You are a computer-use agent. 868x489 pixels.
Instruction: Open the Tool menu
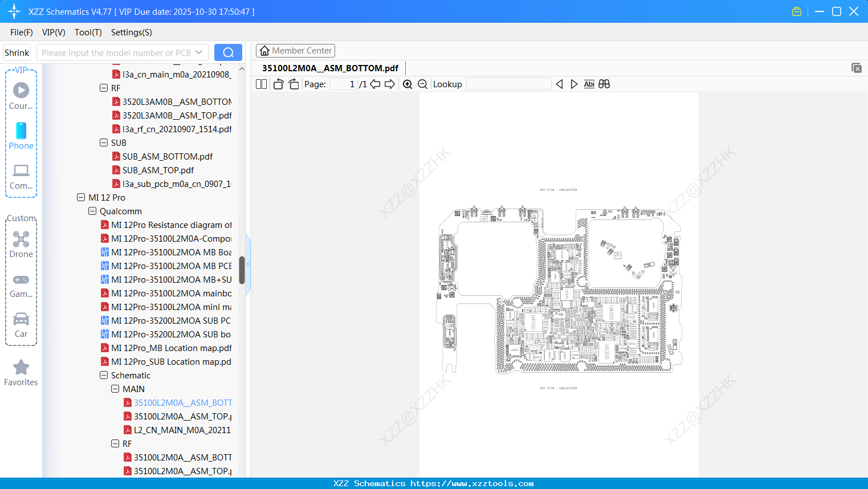pos(88,32)
